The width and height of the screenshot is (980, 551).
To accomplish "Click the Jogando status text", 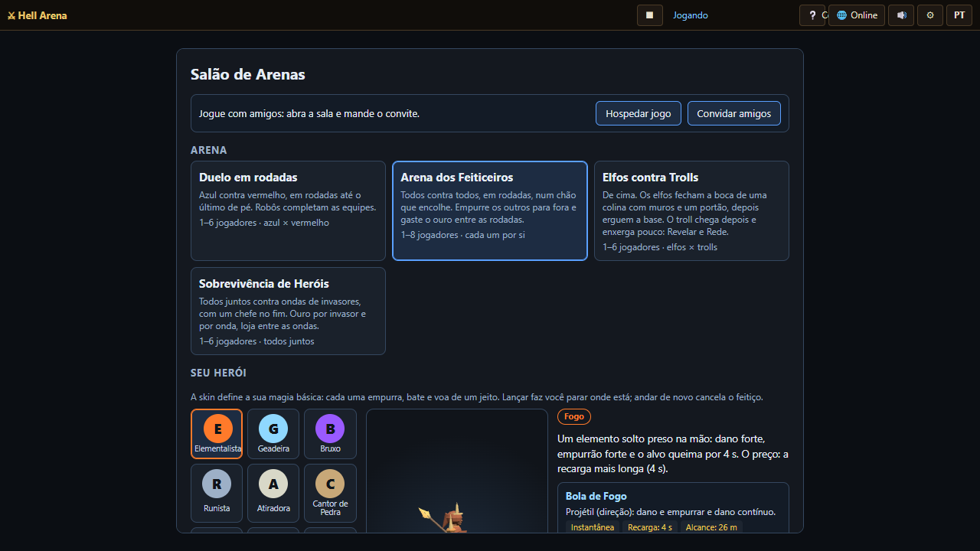I will coord(691,15).
